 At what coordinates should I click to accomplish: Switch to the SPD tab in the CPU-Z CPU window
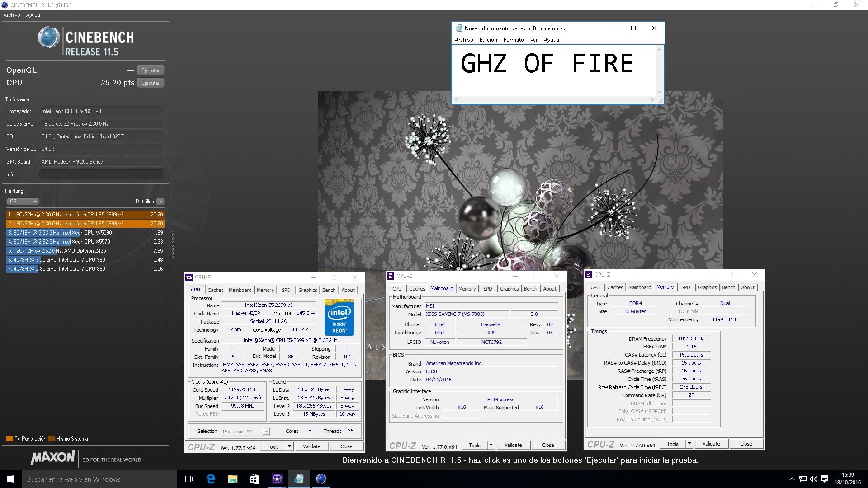[286, 290]
